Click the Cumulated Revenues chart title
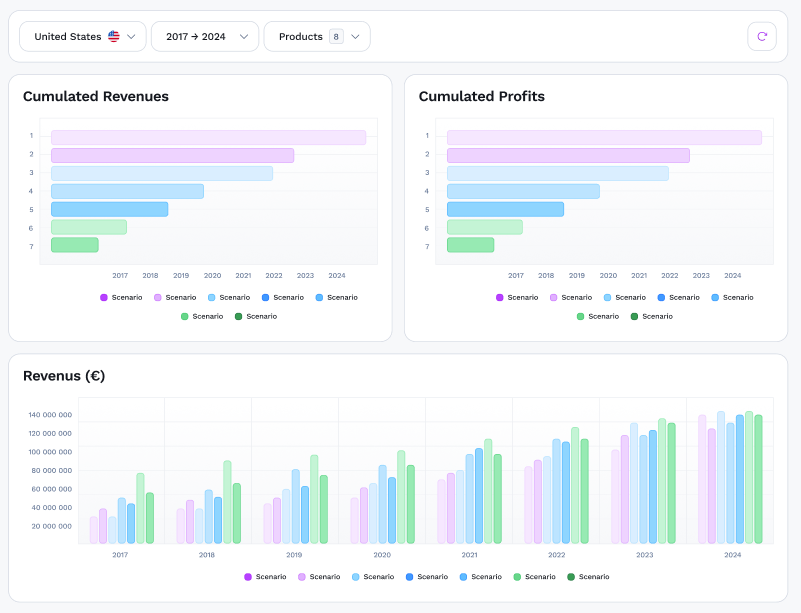The height and width of the screenshot is (613, 801). [96, 97]
